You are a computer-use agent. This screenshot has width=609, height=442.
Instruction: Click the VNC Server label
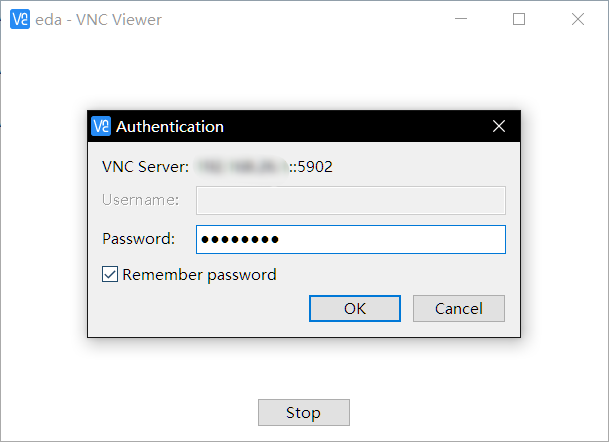pyautogui.click(x=145, y=167)
